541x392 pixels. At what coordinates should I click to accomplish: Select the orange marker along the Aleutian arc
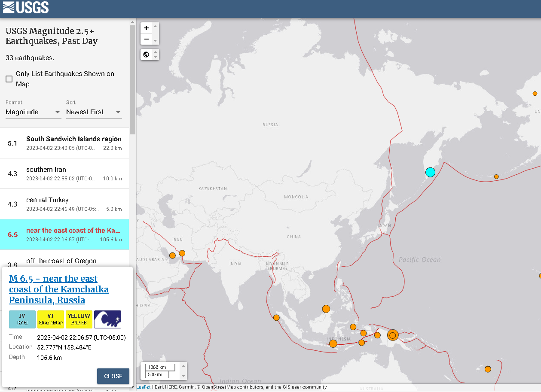pyautogui.click(x=496, y=176)
